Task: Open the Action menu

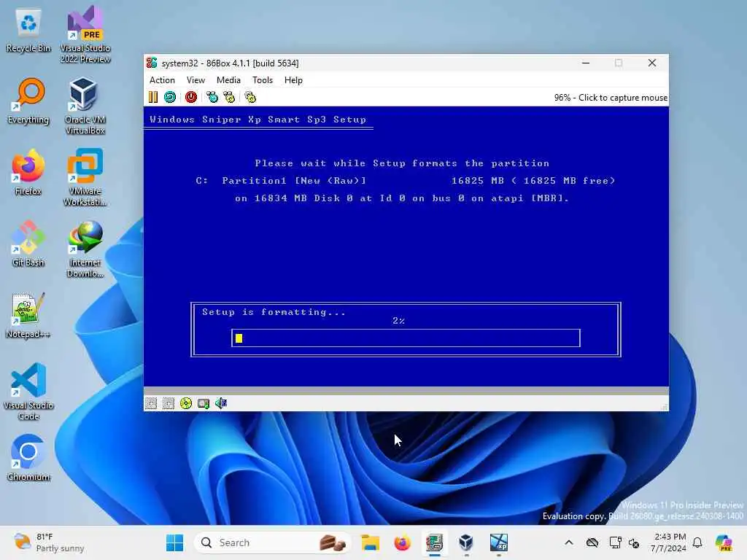Action: pos(162,80)
